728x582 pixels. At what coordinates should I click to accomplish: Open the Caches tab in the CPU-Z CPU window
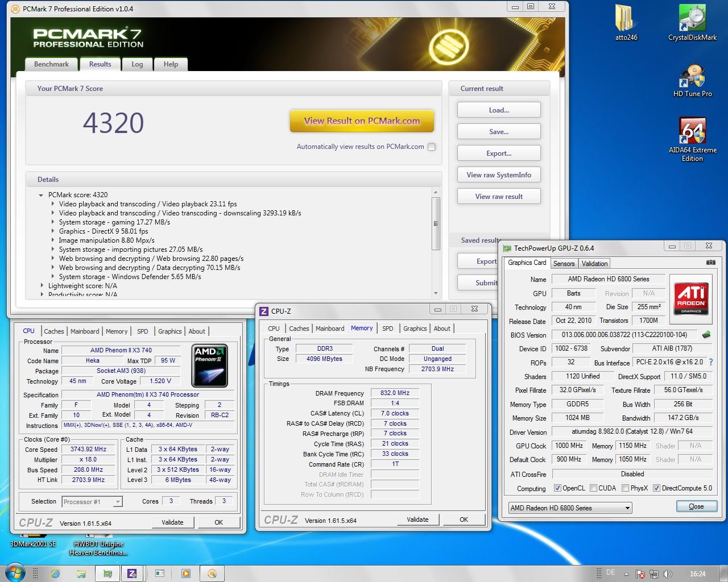click(x=54, y=331)
